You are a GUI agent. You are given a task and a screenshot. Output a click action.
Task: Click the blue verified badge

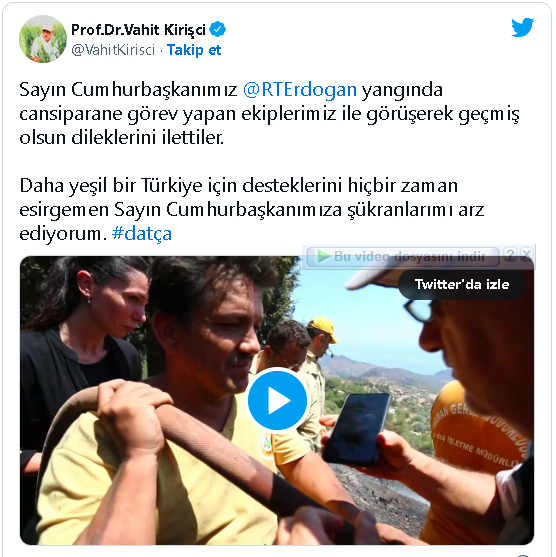pyautogui.click(x=217, y=29)
